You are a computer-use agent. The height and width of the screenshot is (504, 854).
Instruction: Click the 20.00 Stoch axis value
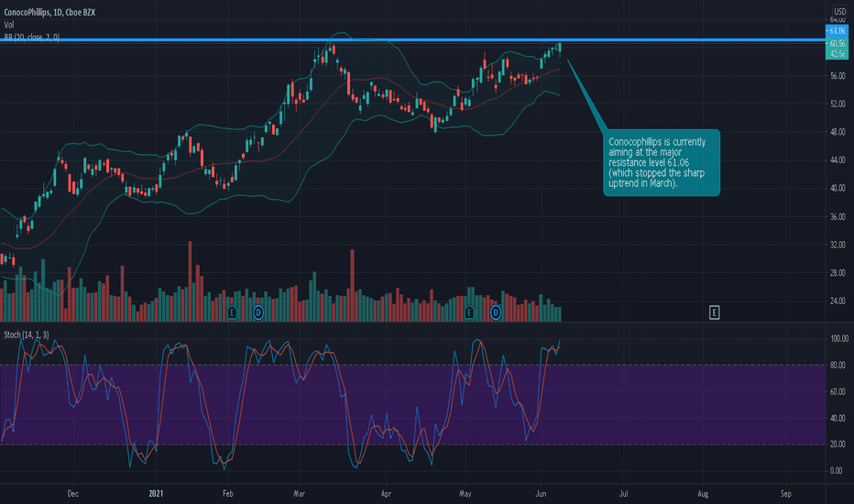[x=838, y=444]
